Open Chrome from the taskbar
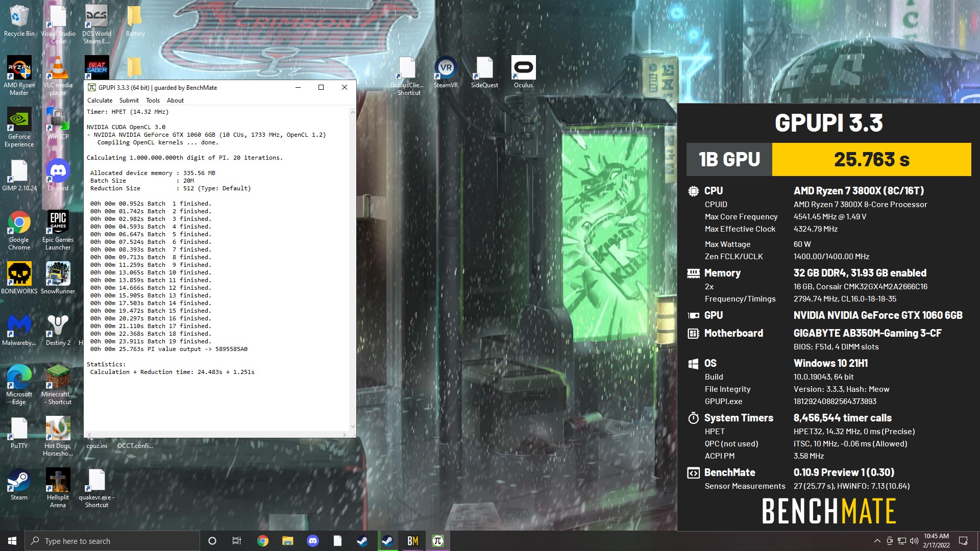This screenshot has height=551, width=980. point(262,541)
